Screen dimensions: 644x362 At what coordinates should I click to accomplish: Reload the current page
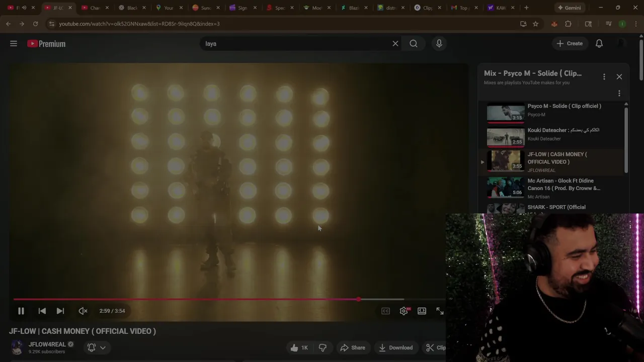(x=35, y=24)
